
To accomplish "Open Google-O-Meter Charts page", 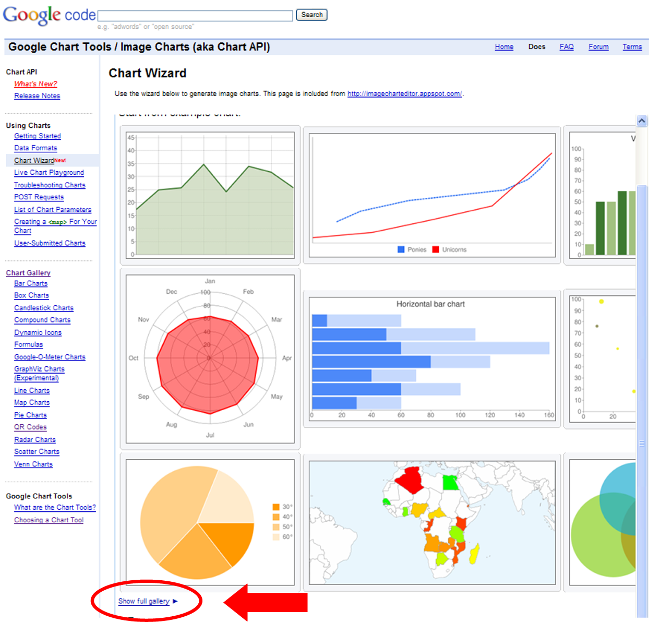I will pos(50,356).
